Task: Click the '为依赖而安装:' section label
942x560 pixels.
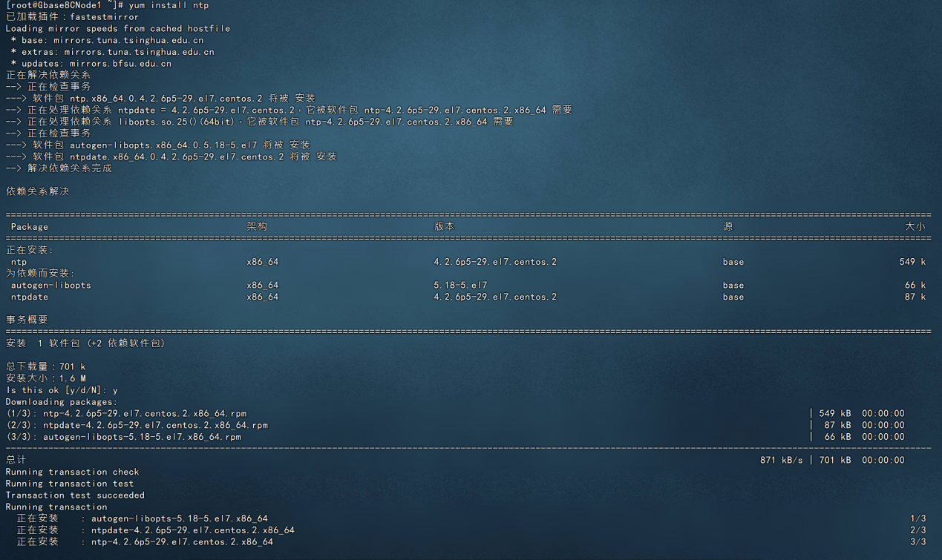Action: point(40,274)
